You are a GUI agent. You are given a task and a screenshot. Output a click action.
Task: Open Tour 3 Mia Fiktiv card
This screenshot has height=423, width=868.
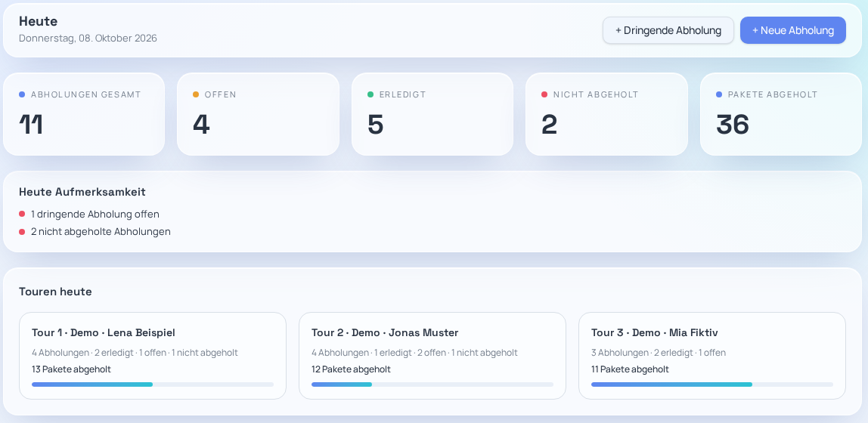click(x=712, y=356)
